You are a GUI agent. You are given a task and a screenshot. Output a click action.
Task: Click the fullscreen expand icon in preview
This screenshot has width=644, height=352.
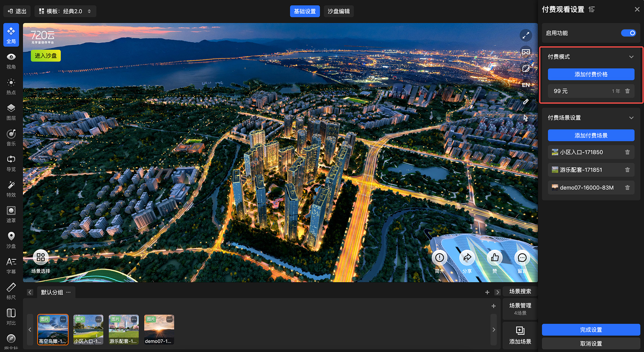(x=526, y=35)
